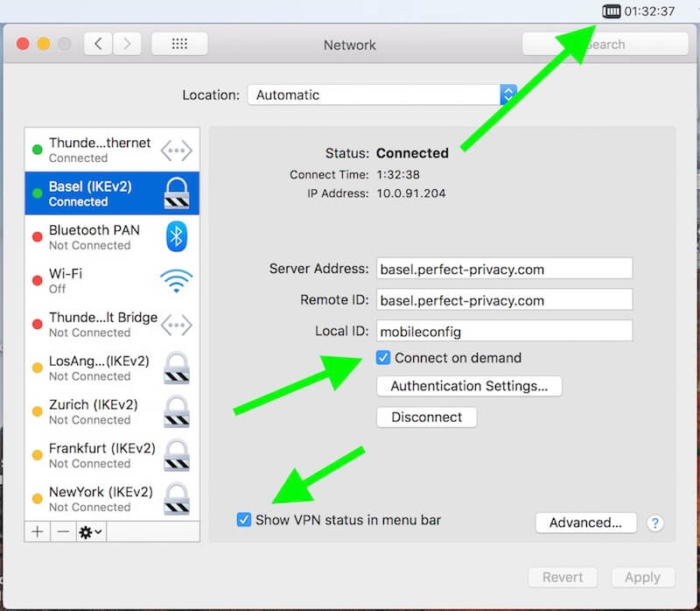Image resolution: width=700 pixels, height=611 pixels.
Task: Click the Search field
Action: (605, 44)
